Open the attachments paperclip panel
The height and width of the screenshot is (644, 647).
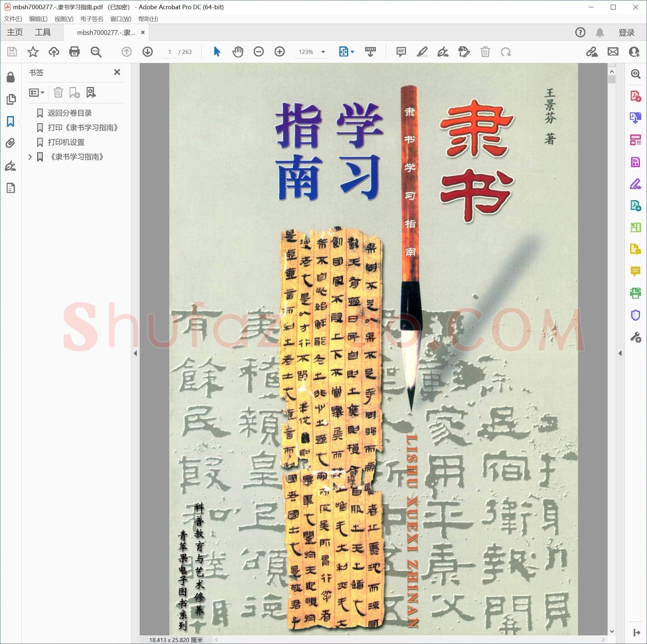(x=11, y=143)
